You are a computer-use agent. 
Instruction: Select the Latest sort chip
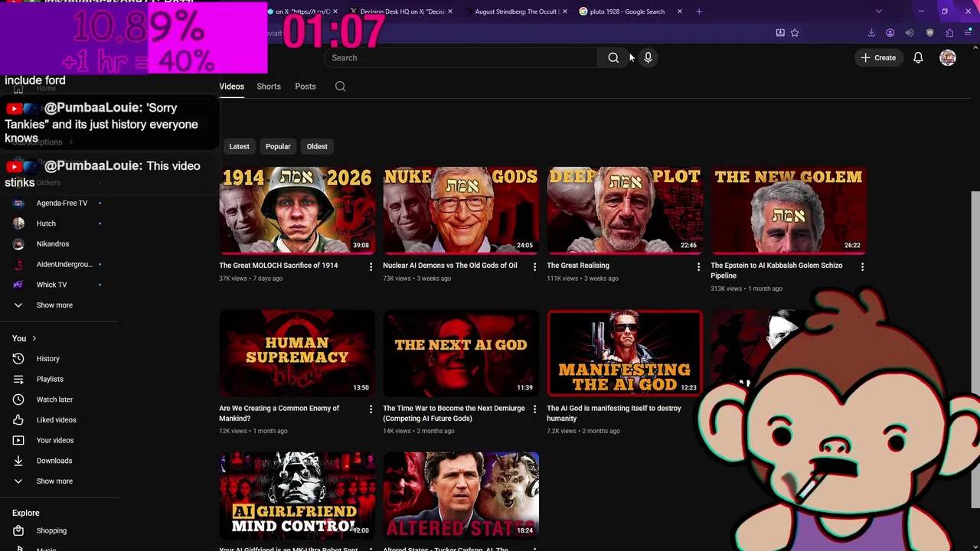click(239, 146)
